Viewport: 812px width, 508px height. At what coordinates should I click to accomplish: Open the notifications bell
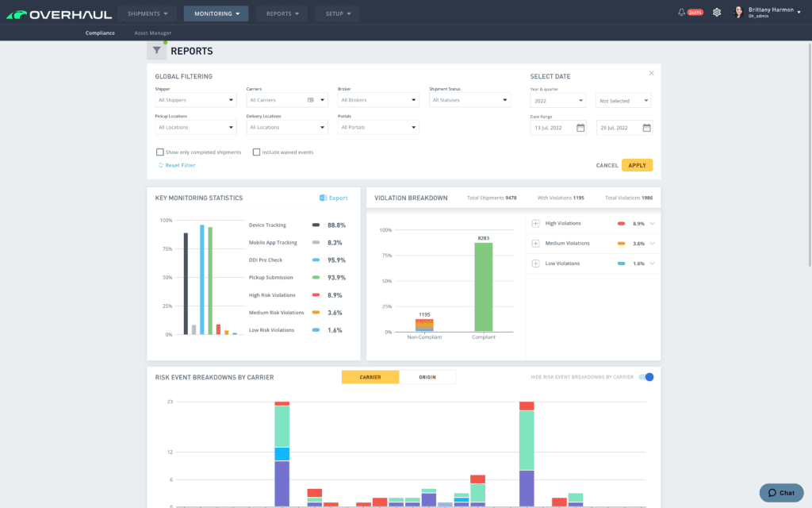[681, 13]
